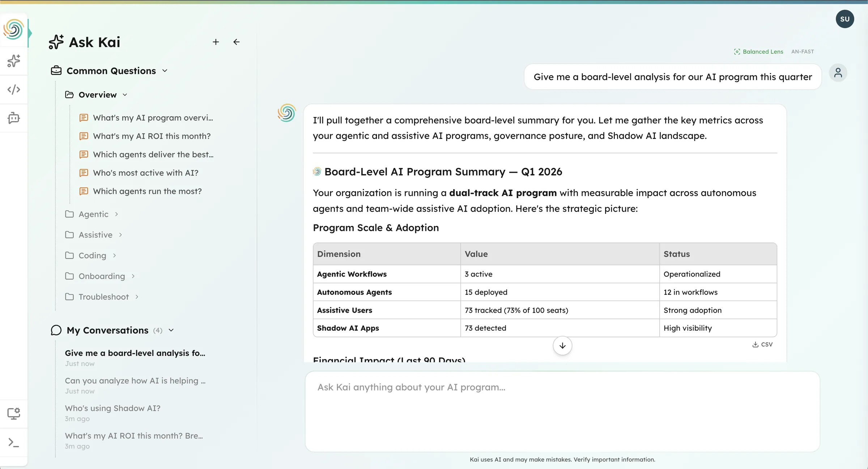This screenshot has height=469, width=868.
Task: Open the 'Who's using Shadow AI?' conversation
Action: coord(112,408)
